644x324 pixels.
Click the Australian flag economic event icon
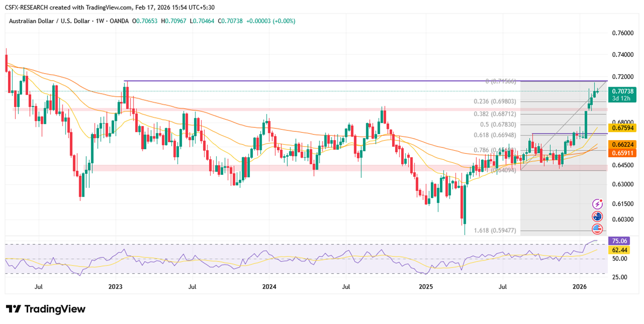click(x=597, y=216)
